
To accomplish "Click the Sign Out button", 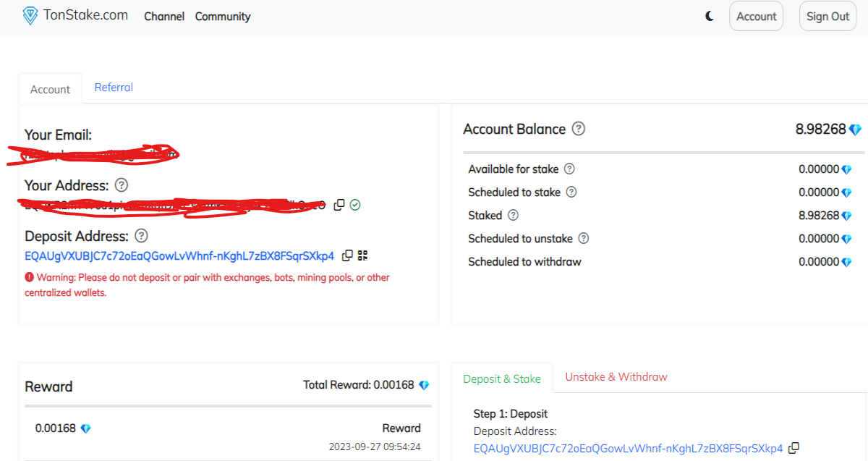I will 827,16.
